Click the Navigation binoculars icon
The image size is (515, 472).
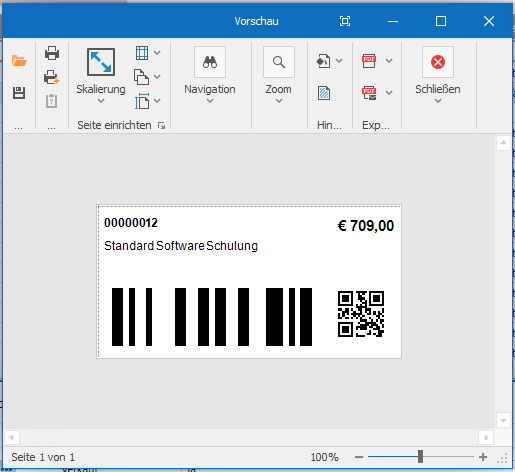(210, 62)
